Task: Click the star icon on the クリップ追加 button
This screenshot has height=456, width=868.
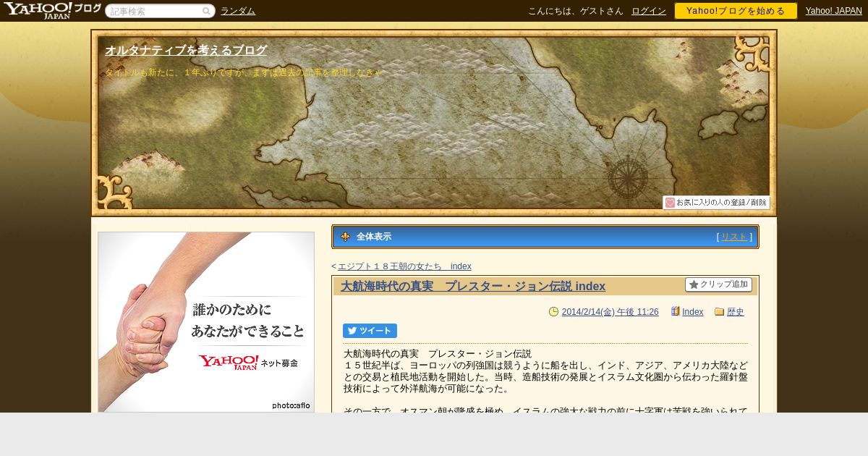Action: coord(694,284)
